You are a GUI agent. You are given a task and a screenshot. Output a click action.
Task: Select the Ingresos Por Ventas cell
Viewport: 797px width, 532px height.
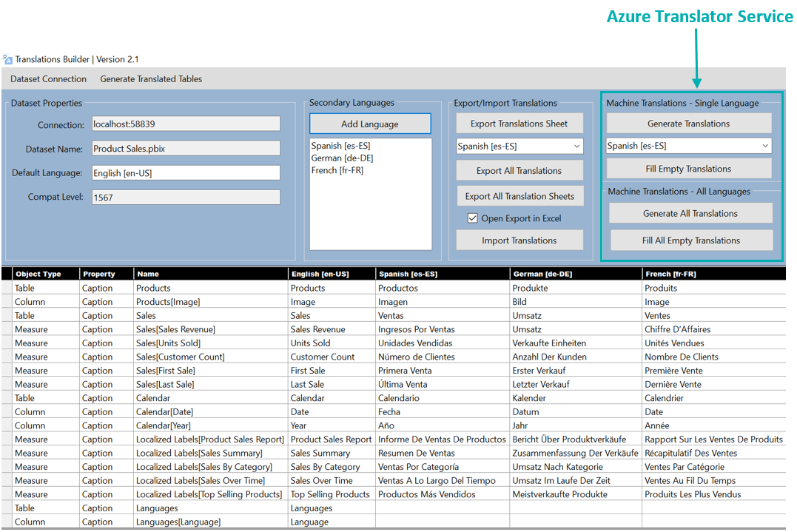(443, 329)
